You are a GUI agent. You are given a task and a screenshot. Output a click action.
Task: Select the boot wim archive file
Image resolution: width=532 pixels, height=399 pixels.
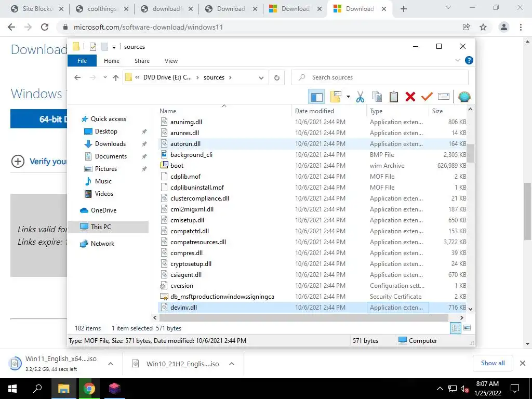(312, 166)
